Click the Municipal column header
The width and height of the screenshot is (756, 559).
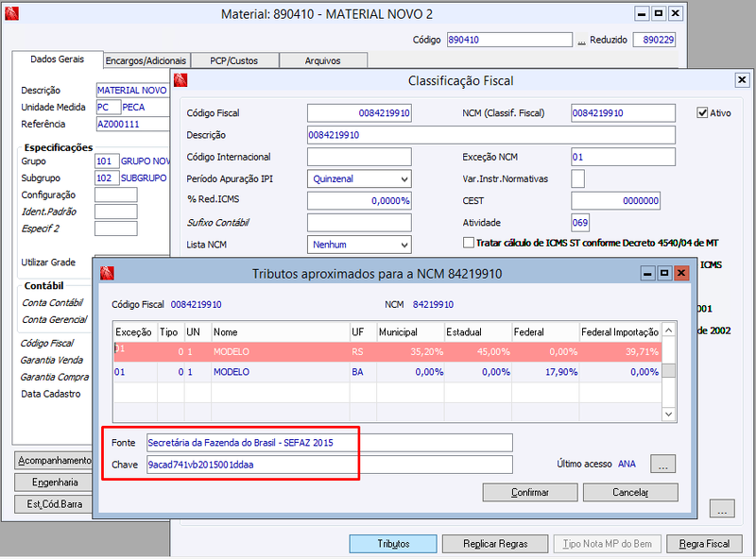410,332
